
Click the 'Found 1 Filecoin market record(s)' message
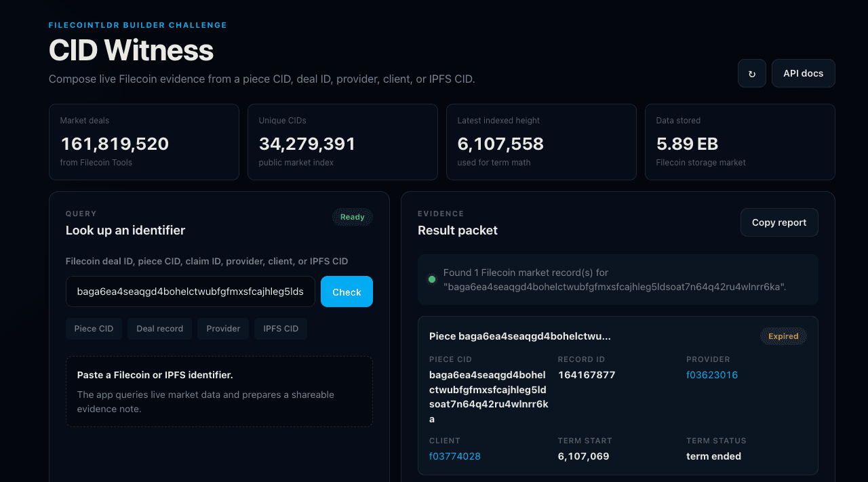pyautogui.click(x=614, y=279)
